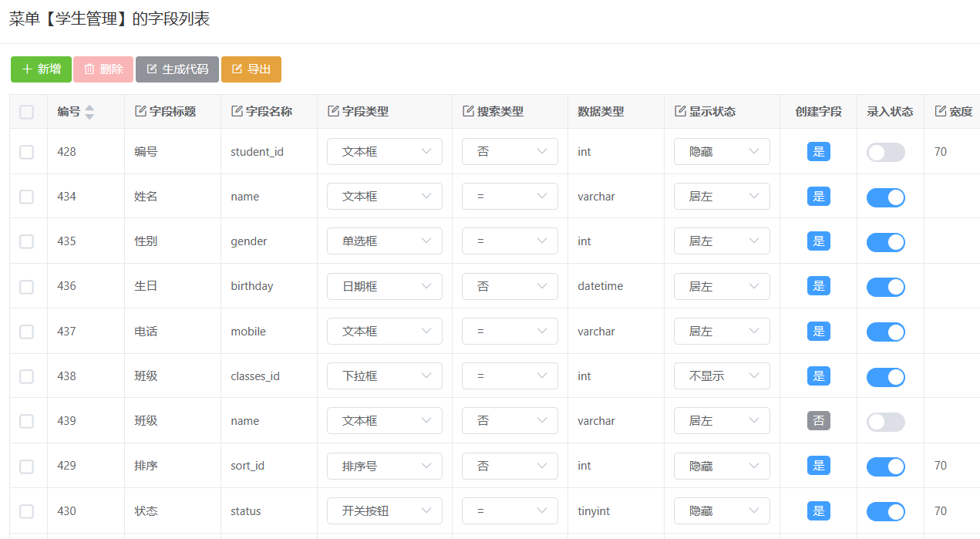Screen dimensions: 980x539
Task: Click the edit icon beside 字段名称 header
Action: [237, 111]
